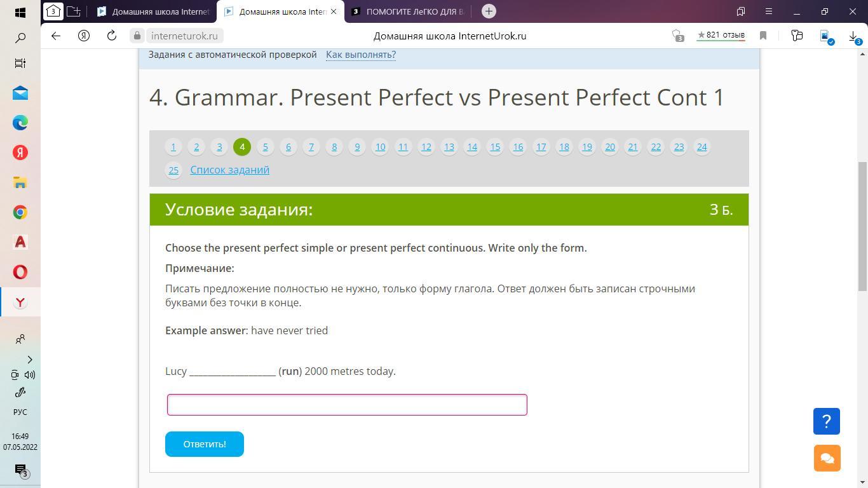Expand the sidebar chevron arrow

(29, 360)
